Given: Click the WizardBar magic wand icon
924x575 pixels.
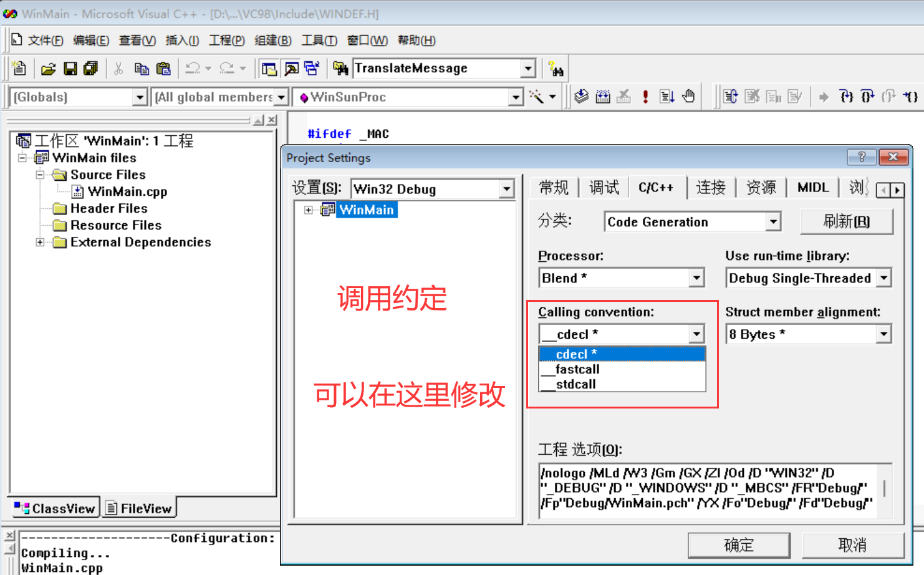Looking at the screenshot, I should tap(536, 97).
